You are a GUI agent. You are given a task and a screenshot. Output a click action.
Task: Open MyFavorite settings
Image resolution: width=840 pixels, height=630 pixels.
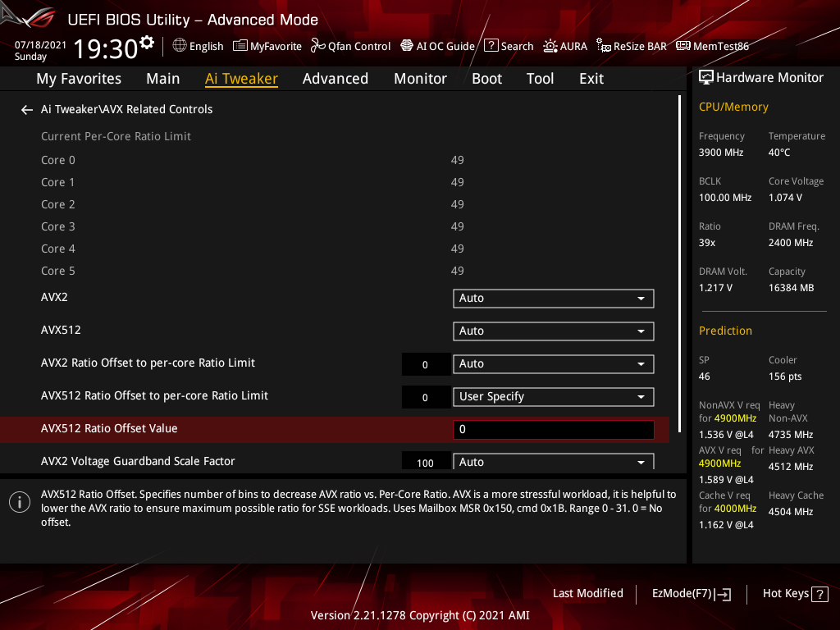point(267,46)
